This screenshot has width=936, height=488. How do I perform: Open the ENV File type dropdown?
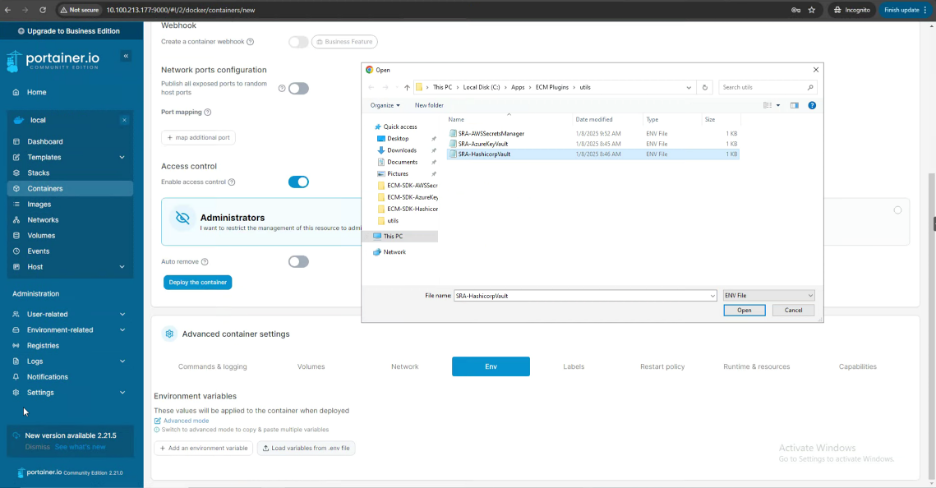(768, 296)
